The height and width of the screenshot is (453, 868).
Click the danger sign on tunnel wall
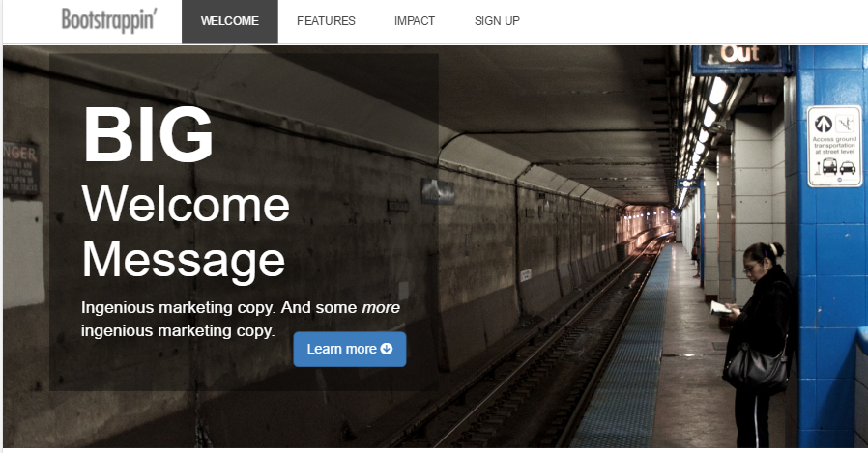21,168
